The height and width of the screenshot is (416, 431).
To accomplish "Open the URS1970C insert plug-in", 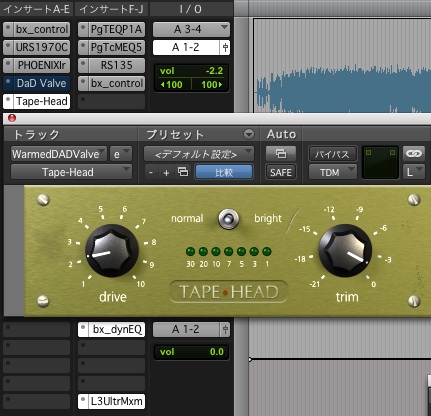I will point(41,47).
